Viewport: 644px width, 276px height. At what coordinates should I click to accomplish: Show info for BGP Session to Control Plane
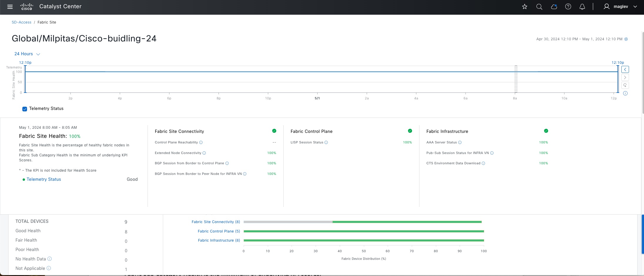coord(227,163)
